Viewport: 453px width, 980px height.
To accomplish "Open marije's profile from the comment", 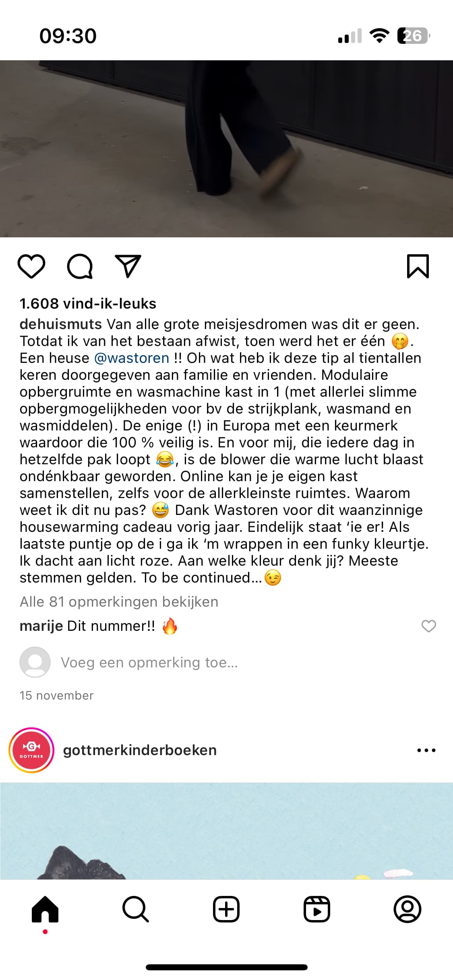I will (41, 626).
